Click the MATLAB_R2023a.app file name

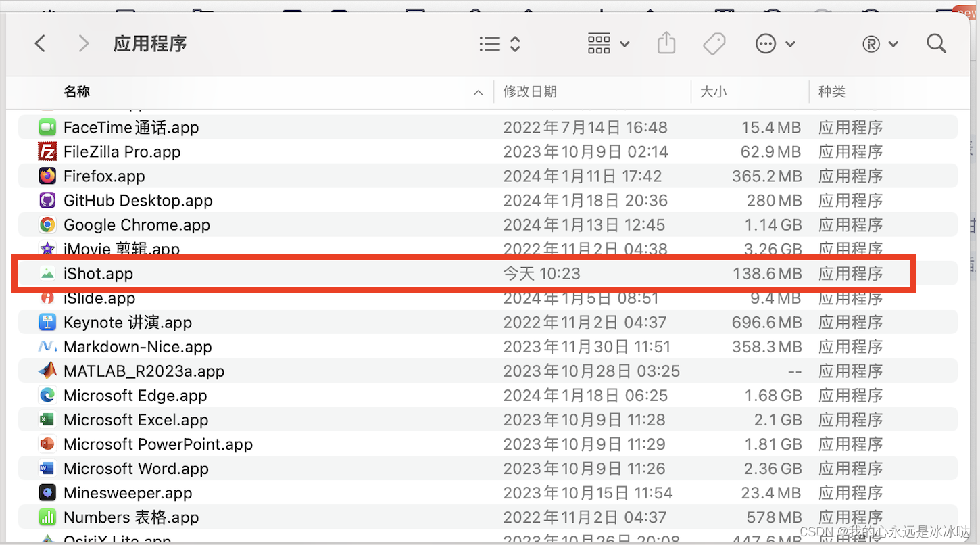point(144,371)
